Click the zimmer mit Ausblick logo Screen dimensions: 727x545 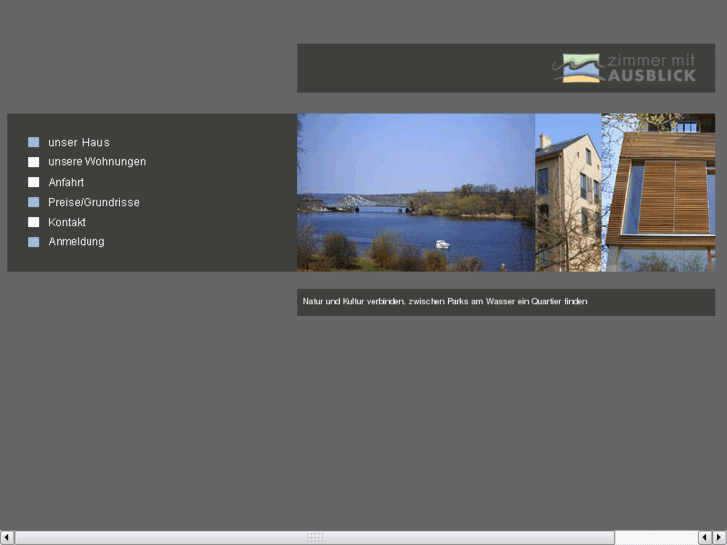pyautogui.click(x=626, y=68)
